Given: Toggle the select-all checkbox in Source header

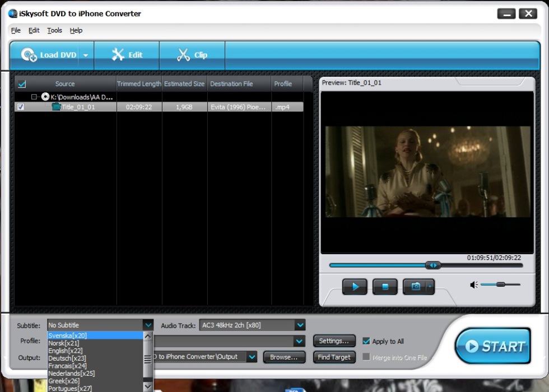Looking at the screenshot, I should [22, 84].
